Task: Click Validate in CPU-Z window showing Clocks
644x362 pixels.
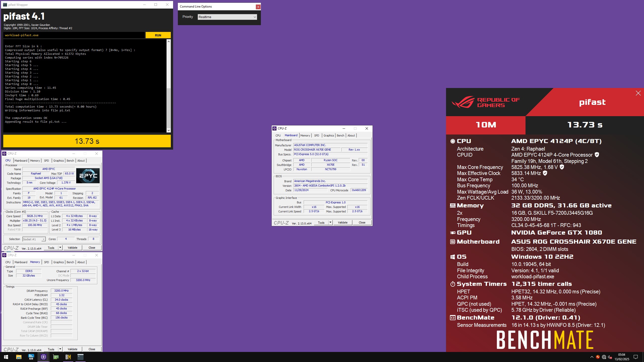Action: point(72,248)
